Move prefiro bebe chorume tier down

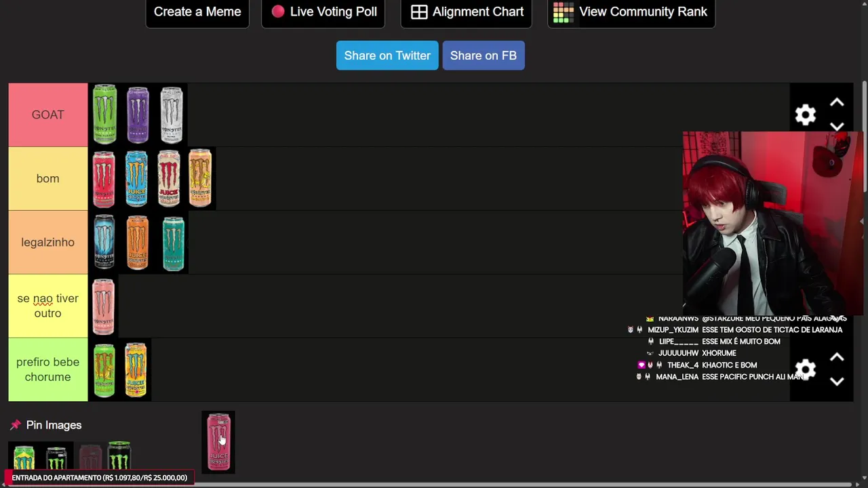point(837,382)
